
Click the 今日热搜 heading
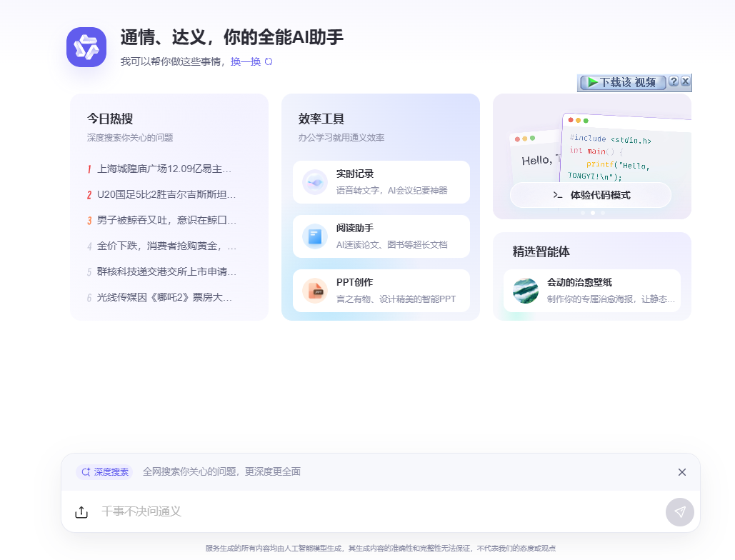point(110,119)
